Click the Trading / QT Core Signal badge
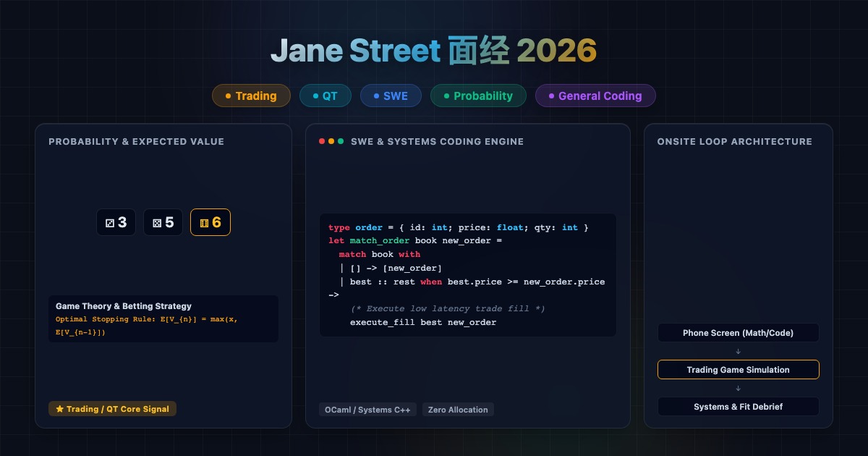 coord(112,409)
